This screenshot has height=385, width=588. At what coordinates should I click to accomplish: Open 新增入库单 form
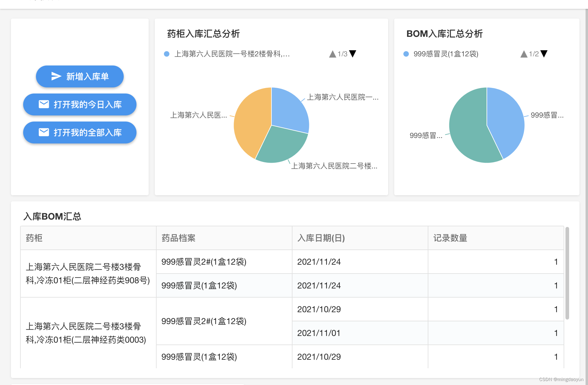(87, 76)
